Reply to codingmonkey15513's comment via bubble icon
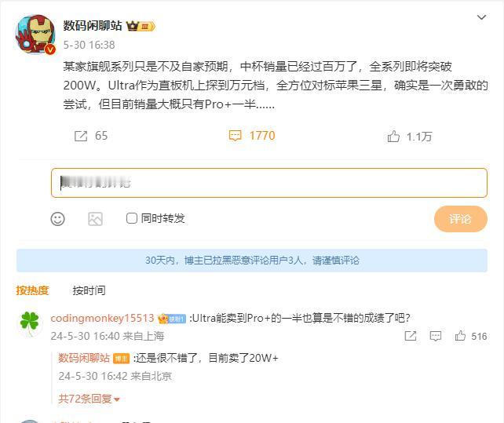The height and width of the screenshot is (423, 504). (436, 336)
